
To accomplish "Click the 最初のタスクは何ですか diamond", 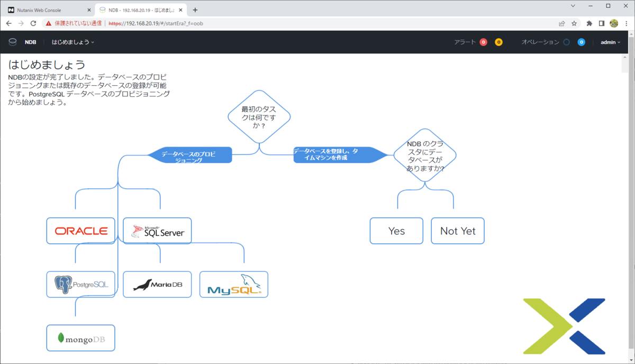I will 259,116.
